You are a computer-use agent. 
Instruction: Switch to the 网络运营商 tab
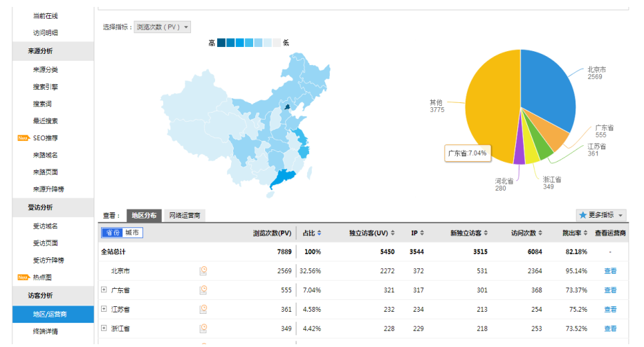(185, 216)
